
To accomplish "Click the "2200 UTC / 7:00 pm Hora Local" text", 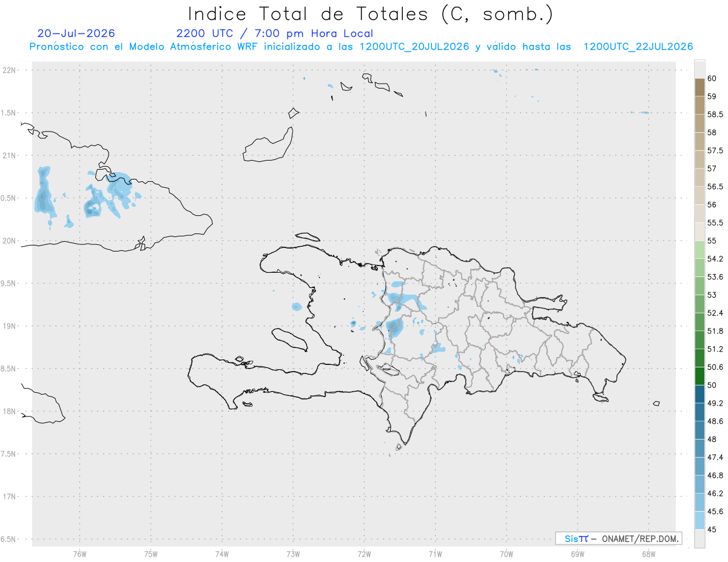I will [275, 34].
